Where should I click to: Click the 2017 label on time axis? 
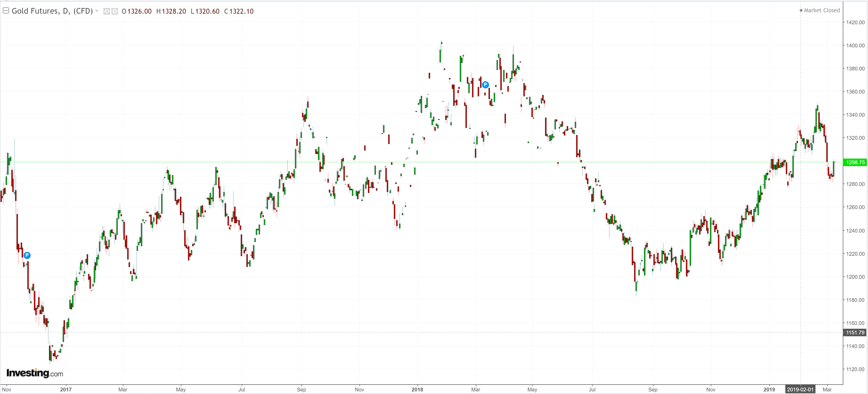coord(66,390)
